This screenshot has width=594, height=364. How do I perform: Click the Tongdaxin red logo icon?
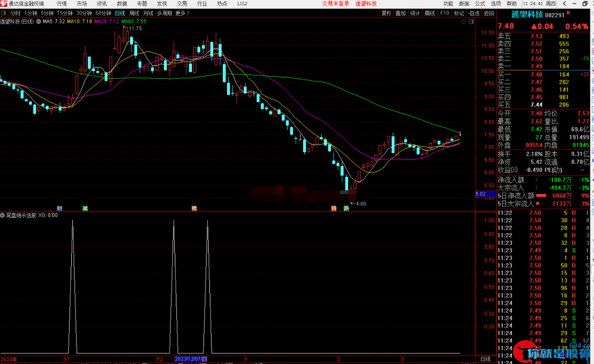click(x=3, y=3)
